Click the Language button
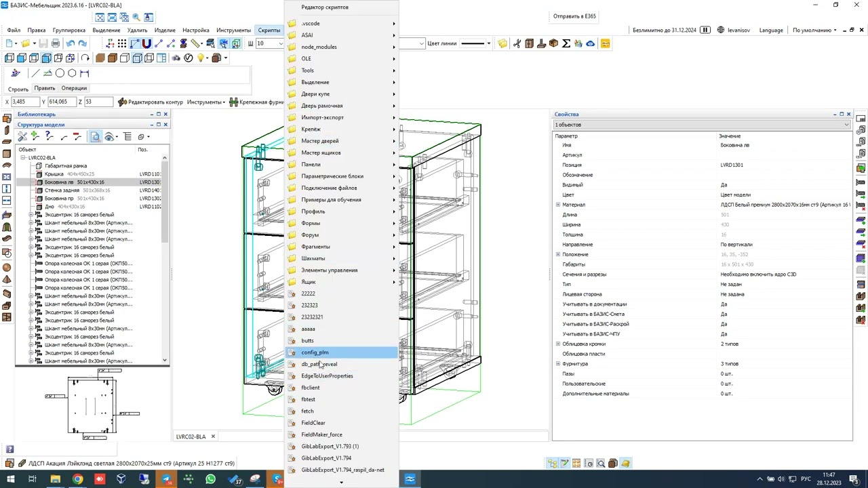 (x=771, y=30)
